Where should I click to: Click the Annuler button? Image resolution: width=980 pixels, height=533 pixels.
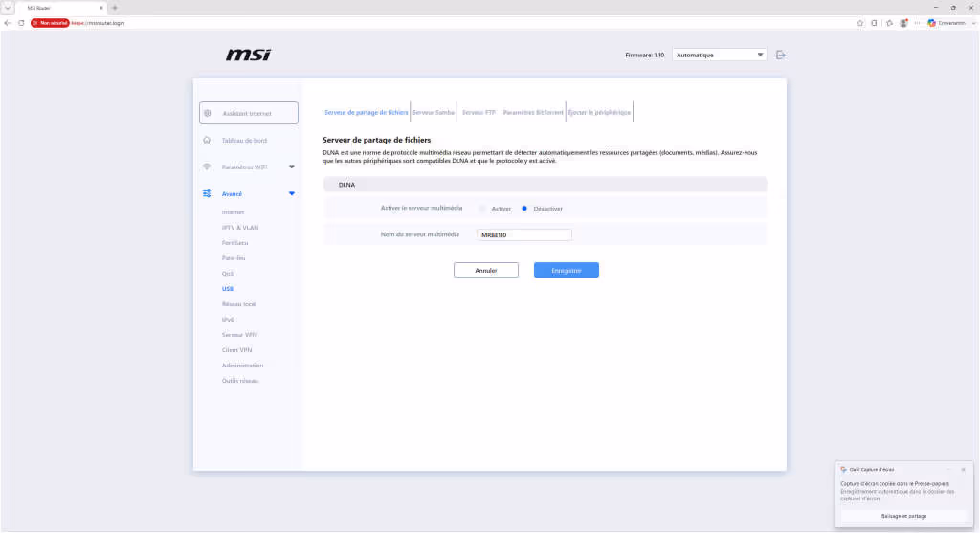[485, 270]
